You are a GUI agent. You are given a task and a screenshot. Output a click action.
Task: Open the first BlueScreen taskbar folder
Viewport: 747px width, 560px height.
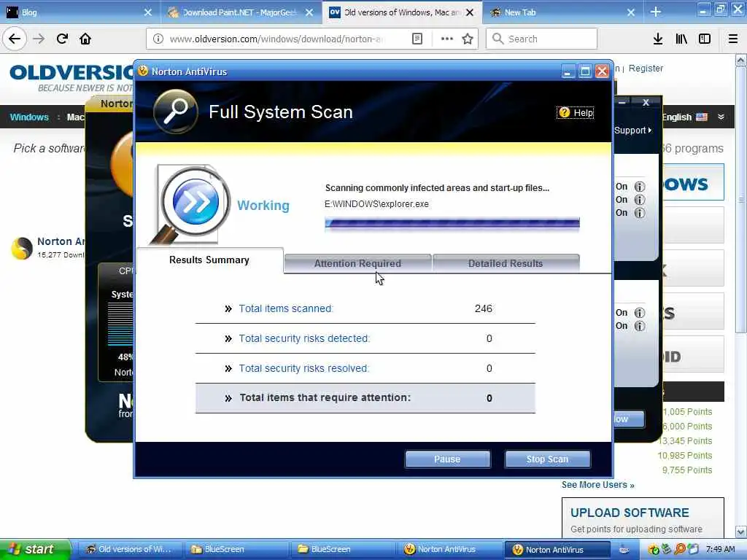pos(236,549)
